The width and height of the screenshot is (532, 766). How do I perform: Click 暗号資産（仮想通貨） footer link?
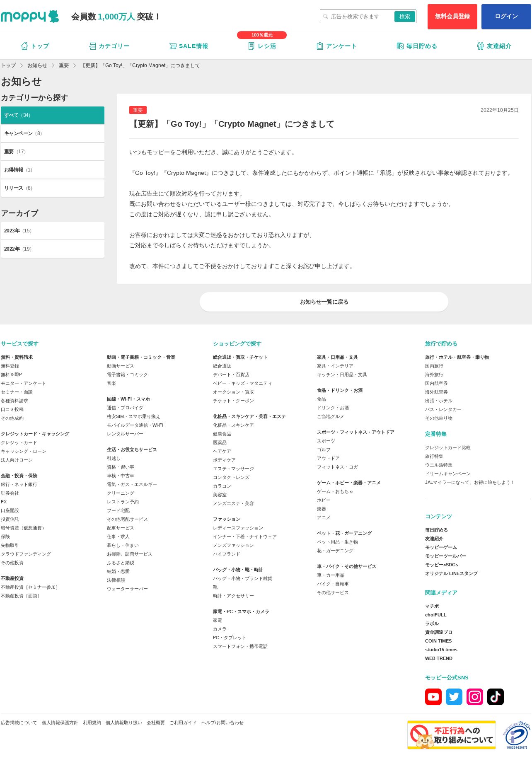[24, 528]
